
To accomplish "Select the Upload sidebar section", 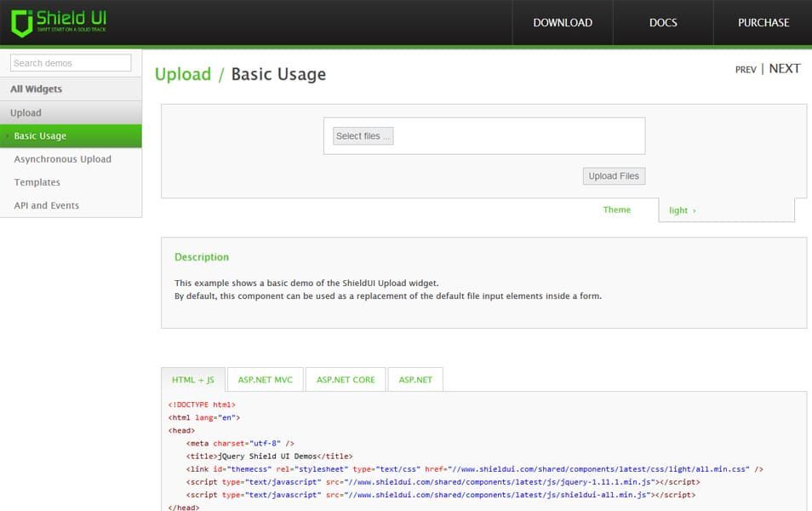I will coord(71,112).
